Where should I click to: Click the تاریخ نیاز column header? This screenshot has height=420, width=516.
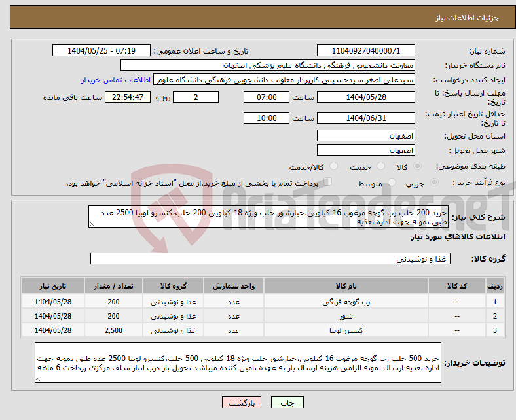[x=53, y=286]
